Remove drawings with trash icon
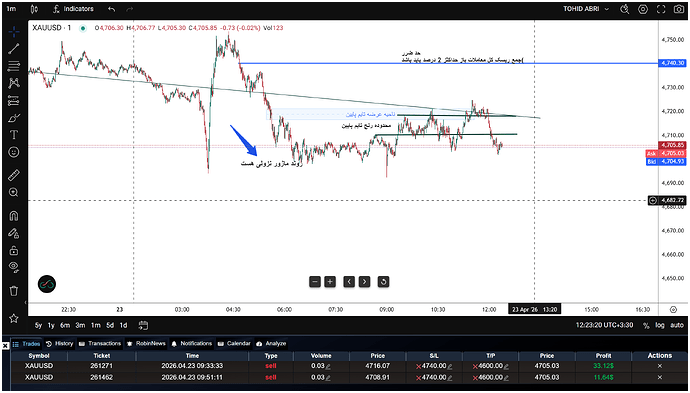Image resolution: width=690 pixels, height=393 pixels. click(14, 291)
